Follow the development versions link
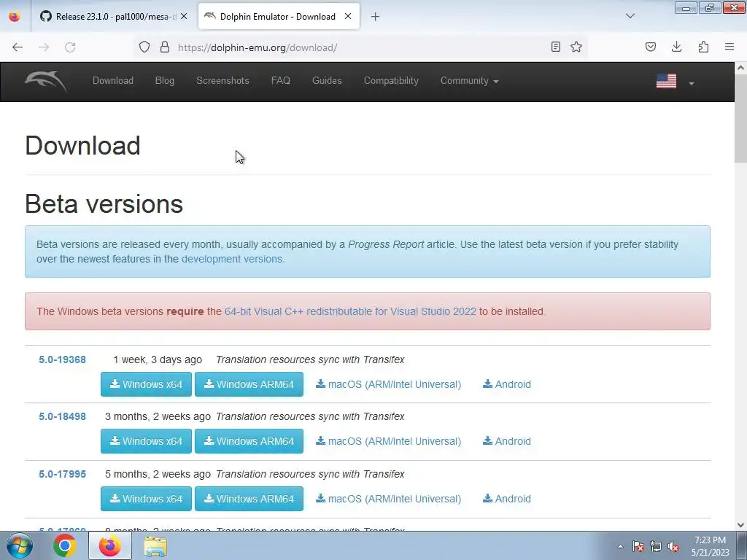Screen dimensions: 747x560 click(232, 259)
